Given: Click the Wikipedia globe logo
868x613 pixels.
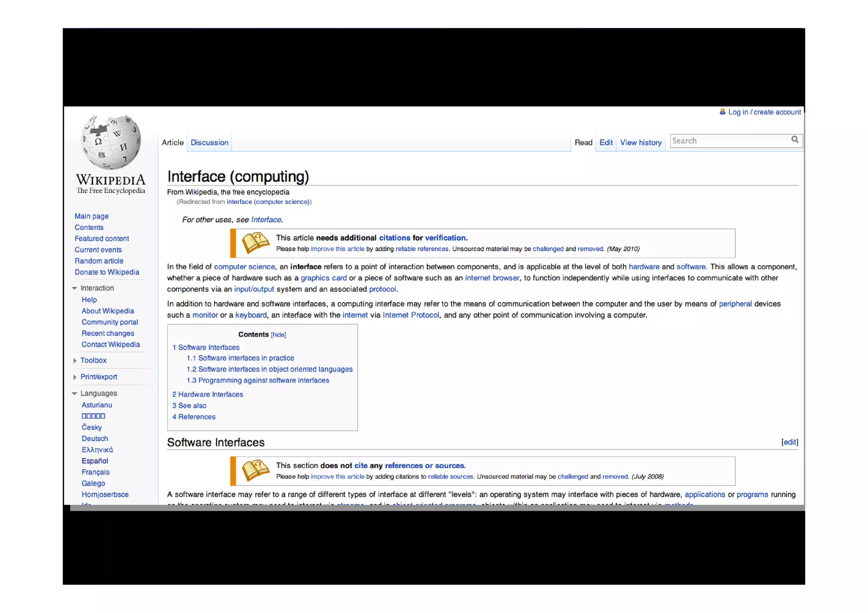Looking at the screenshot, I should click(x=111, y=142).
